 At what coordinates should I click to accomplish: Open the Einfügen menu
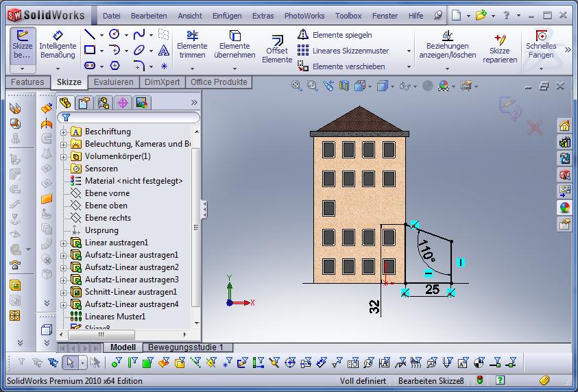pyautogui.click(x=226, y=15)
